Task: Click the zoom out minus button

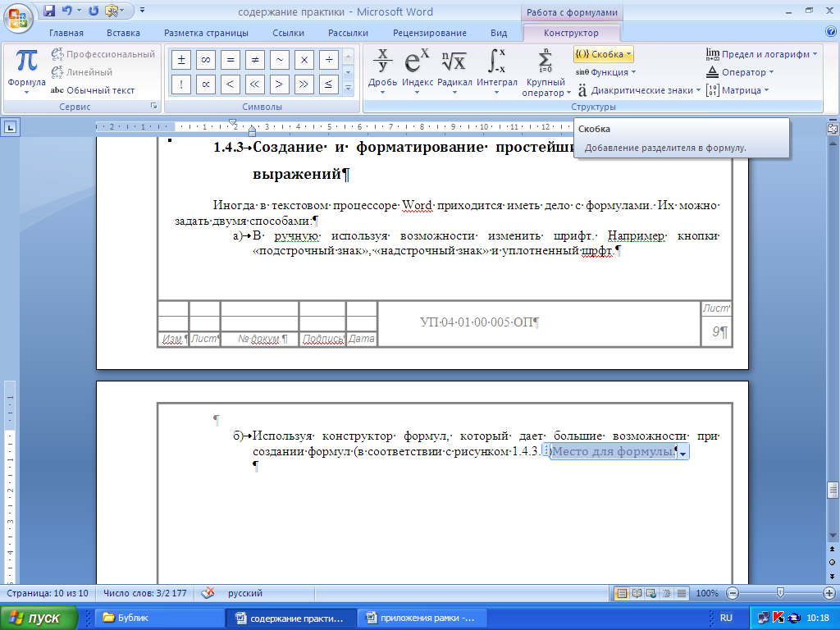Action: pos(733,593)
